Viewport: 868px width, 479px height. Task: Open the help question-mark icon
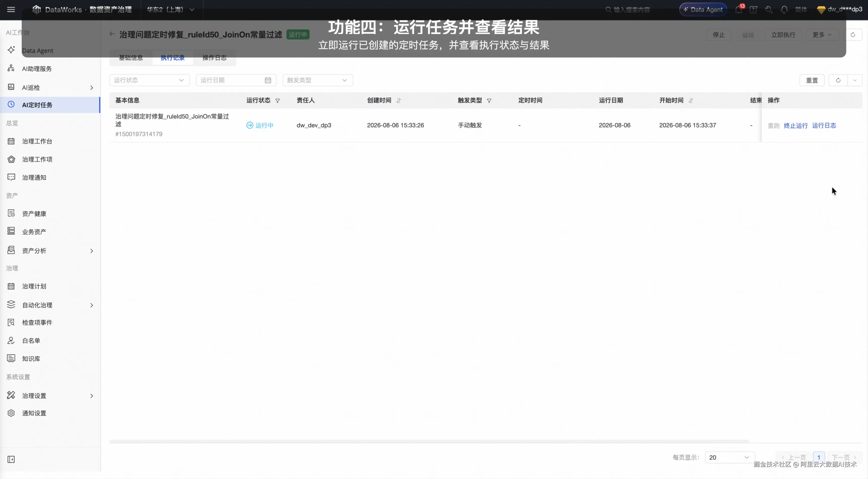coord(753,9)
